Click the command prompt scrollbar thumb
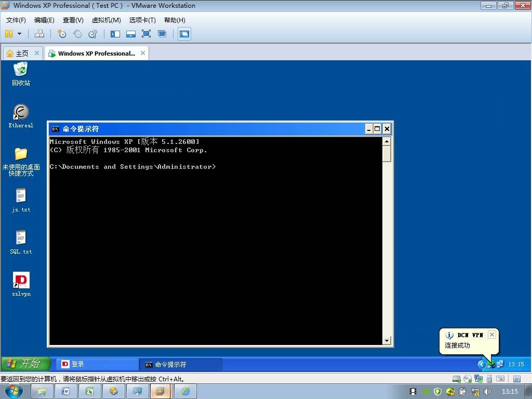This screenshot has width=532, height=399. tap(387, 154)
